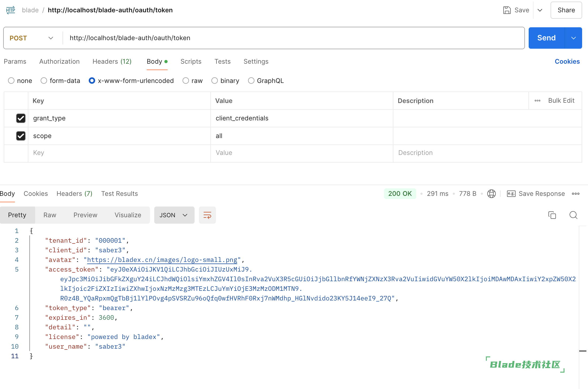This screenshot has width=588, height=389.
Task: Click the request URL input field
Action: [x=293, y=38]
